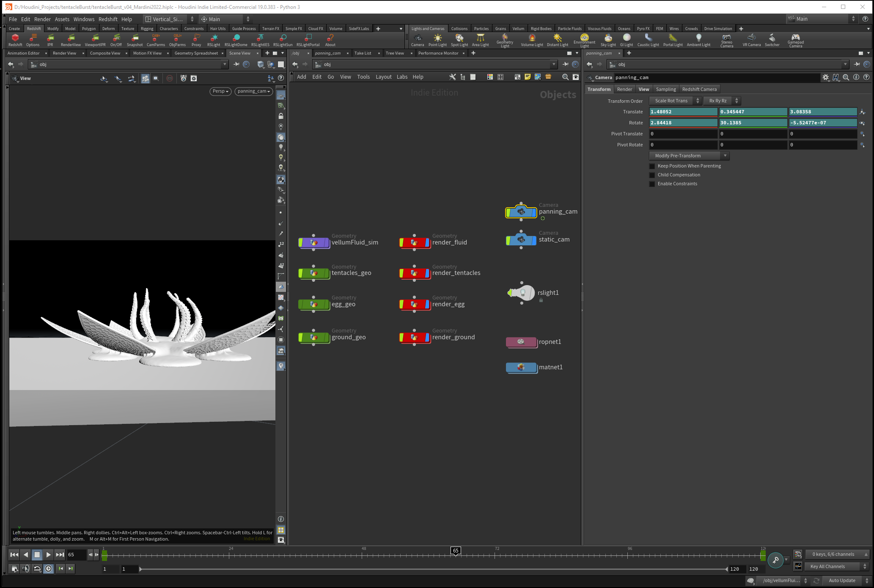Launch the Redshift RenderView tool
This screenshot has height=588, width=874.
coord(71,40)
